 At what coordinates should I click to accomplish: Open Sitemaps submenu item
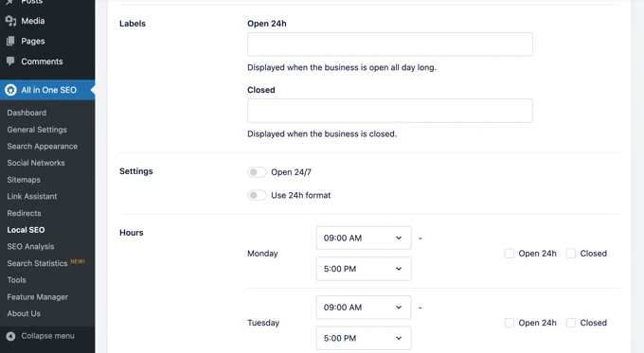click(x=24, y=180)
